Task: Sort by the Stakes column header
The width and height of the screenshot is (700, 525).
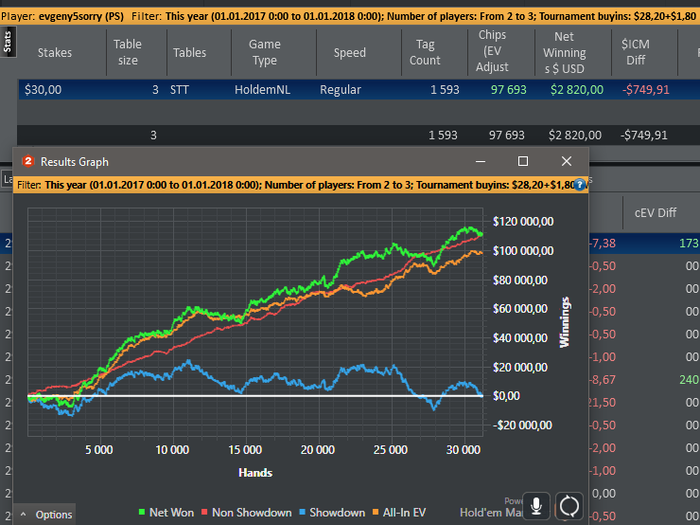Action: click(55, 53)
